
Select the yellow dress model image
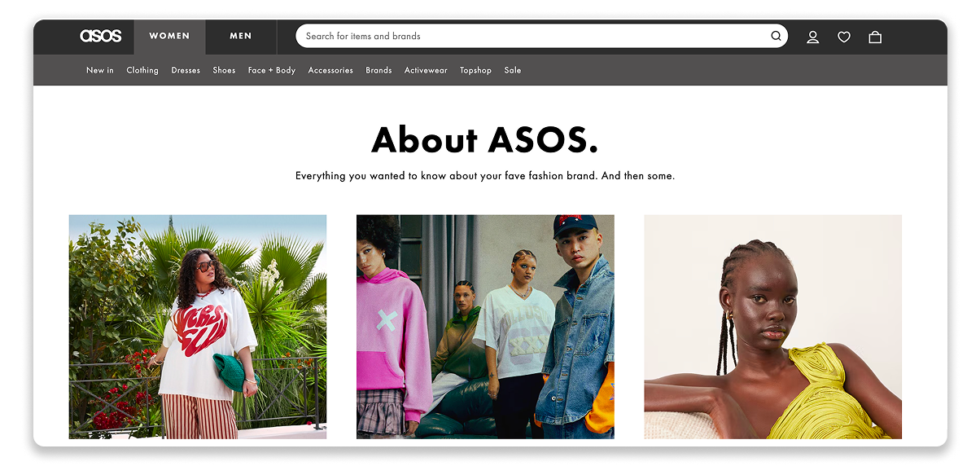click(772, 327)
